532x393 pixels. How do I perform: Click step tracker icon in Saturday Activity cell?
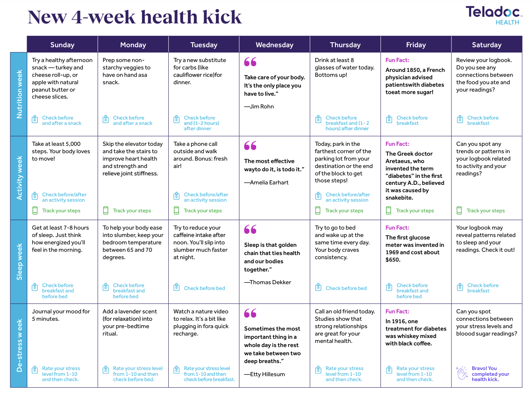pyautogui.click(x=459, y=211)
